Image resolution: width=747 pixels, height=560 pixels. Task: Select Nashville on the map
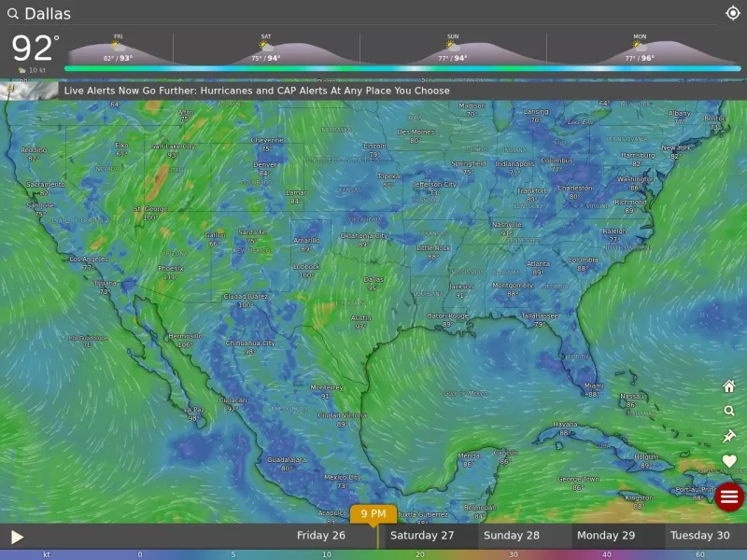tap(506, 229)
